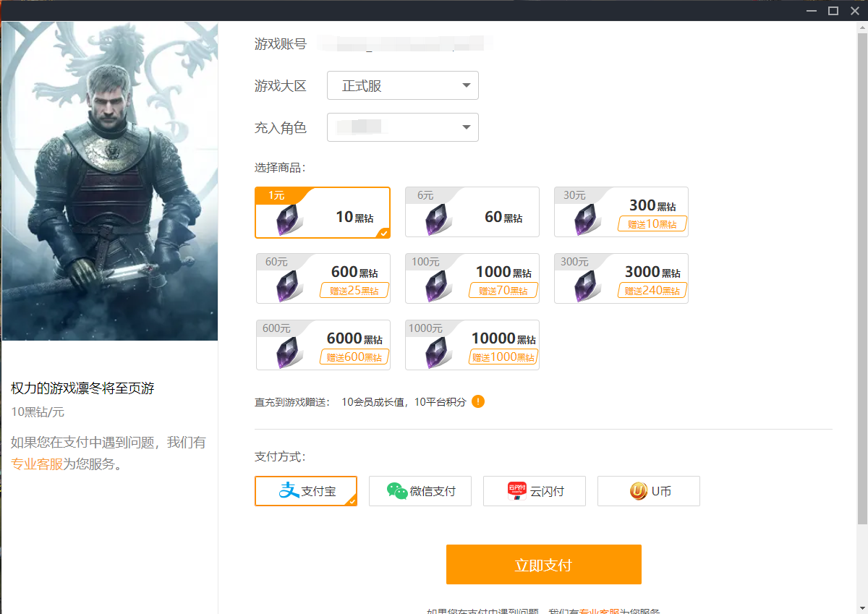Maximize the payment window
Viewport: 868px width, 614px height.
[833, 10]
